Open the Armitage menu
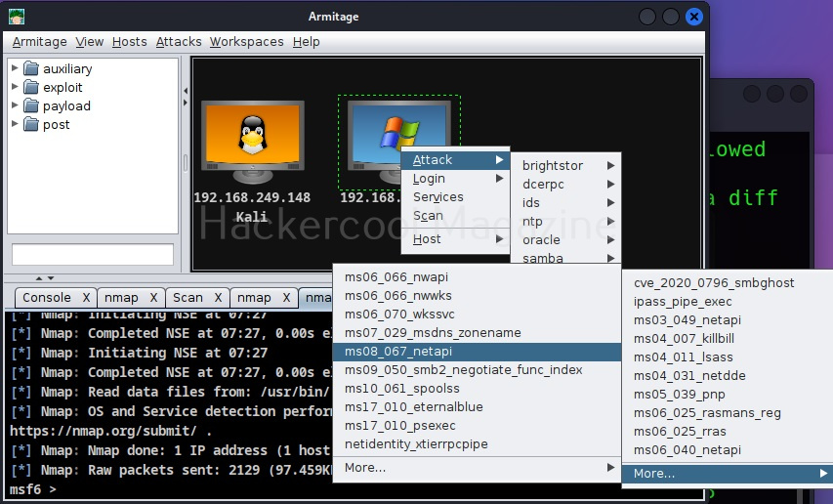 40,41
